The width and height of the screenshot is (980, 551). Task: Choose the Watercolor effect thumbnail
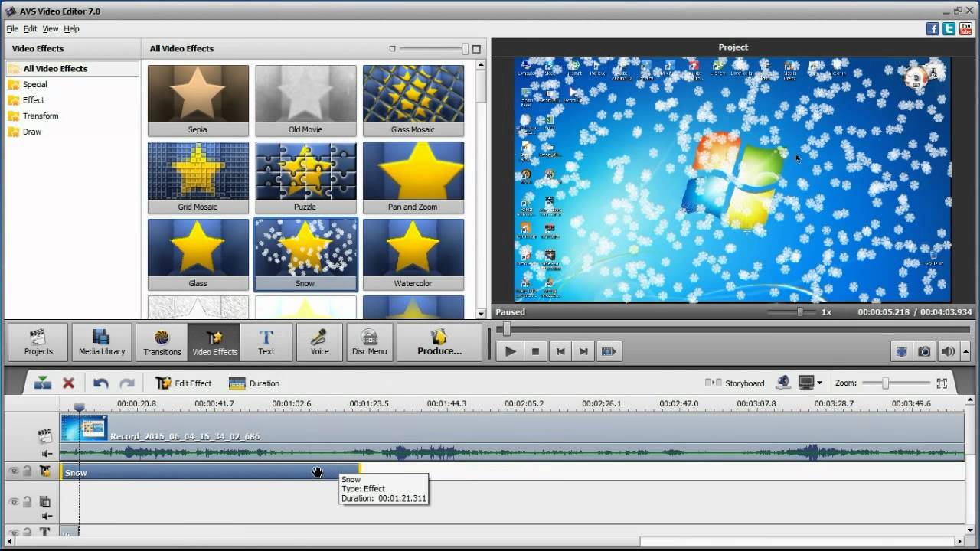click(x=413, y=254)
